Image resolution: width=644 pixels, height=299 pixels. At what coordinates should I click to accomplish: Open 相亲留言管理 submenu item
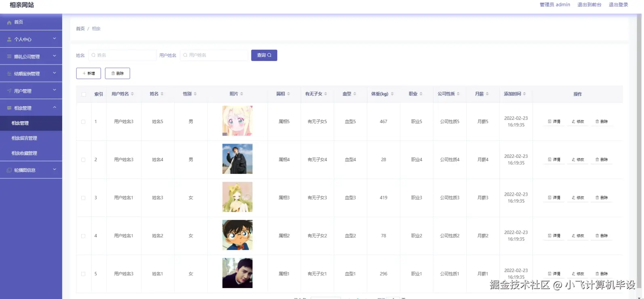31,138
